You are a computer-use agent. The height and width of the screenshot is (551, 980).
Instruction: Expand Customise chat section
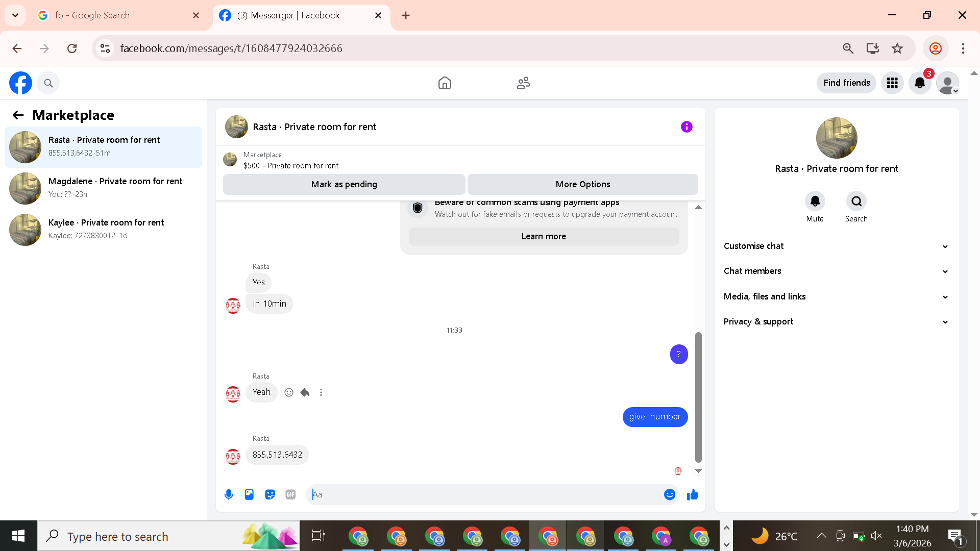[x=836, y=246]
